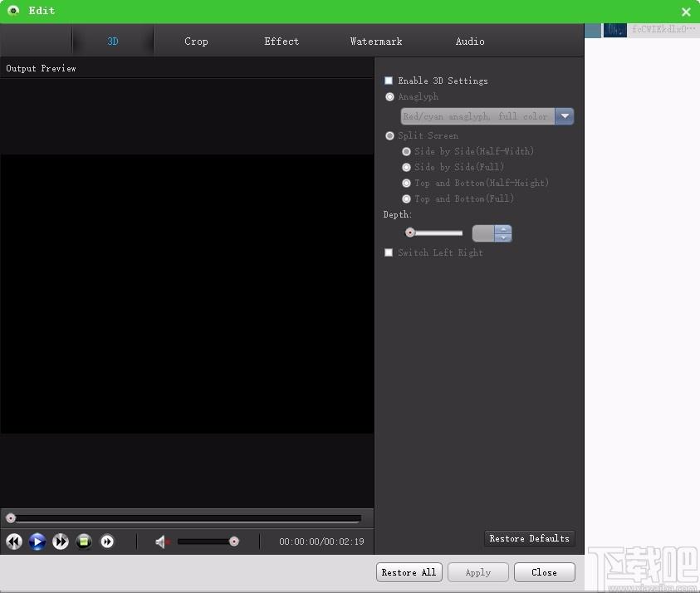
Task: Choose Side by Side (Half-Width)
Action: (406, 151)
